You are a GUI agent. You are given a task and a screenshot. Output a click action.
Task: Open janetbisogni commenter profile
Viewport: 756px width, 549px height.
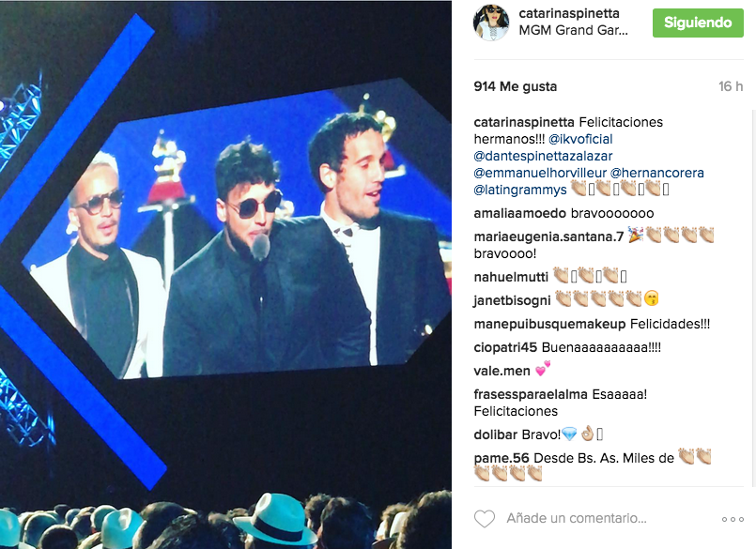click(x=512, y=300)
